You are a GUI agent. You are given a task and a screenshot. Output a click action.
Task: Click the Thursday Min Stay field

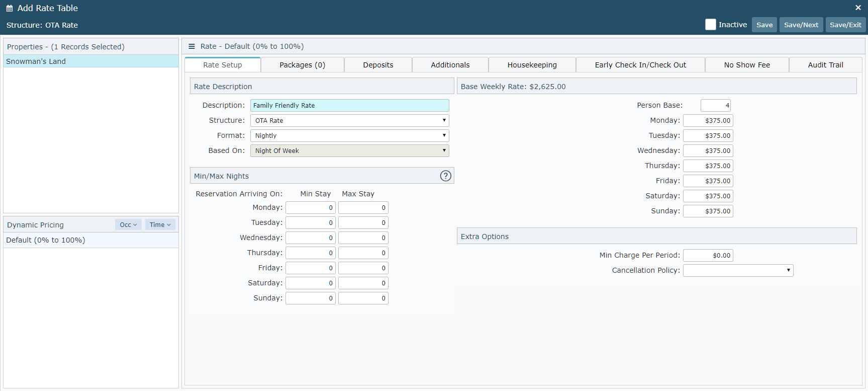tap(310, 253)
